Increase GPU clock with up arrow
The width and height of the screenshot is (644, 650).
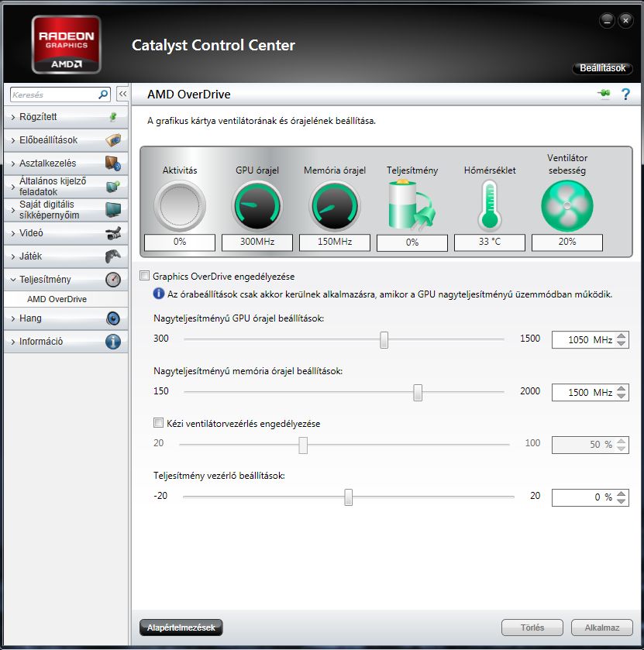coord(622,335)
